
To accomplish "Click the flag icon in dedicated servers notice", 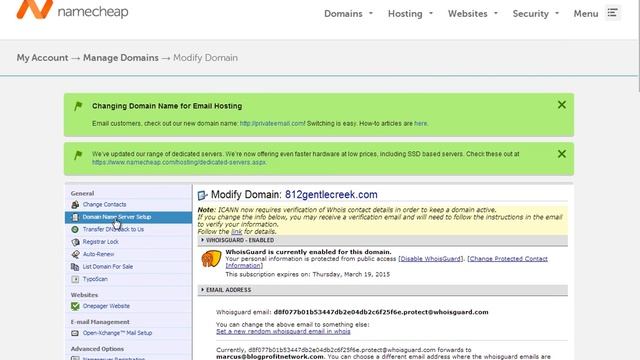I will point(78,155).
